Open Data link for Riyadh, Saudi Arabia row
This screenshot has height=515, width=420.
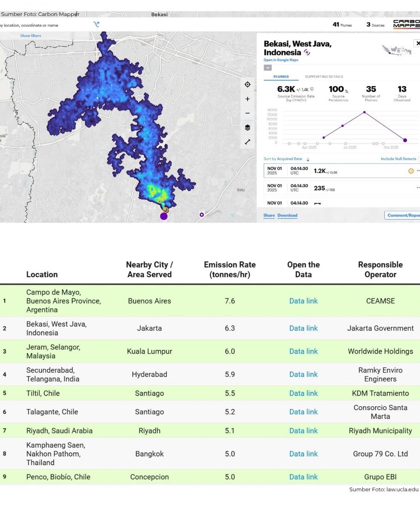pyautogui.click(x=303, y=431)
